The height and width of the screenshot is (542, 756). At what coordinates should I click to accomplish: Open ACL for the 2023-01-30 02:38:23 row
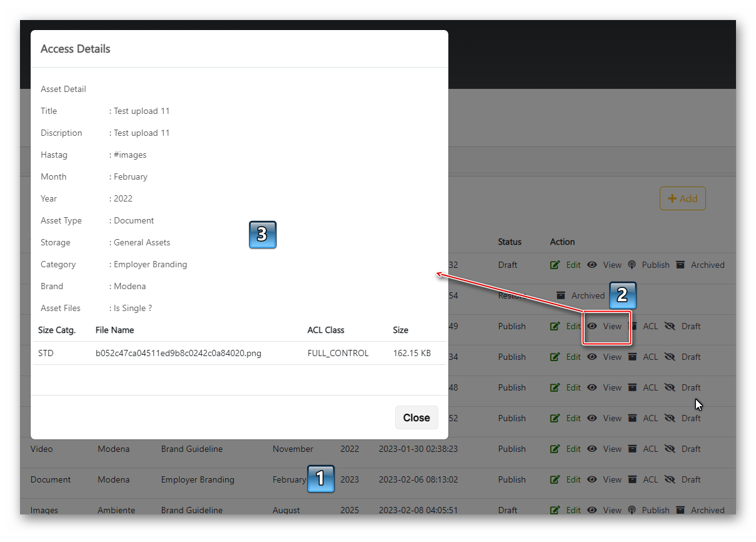pyautogui.click(x=643, y=449)
